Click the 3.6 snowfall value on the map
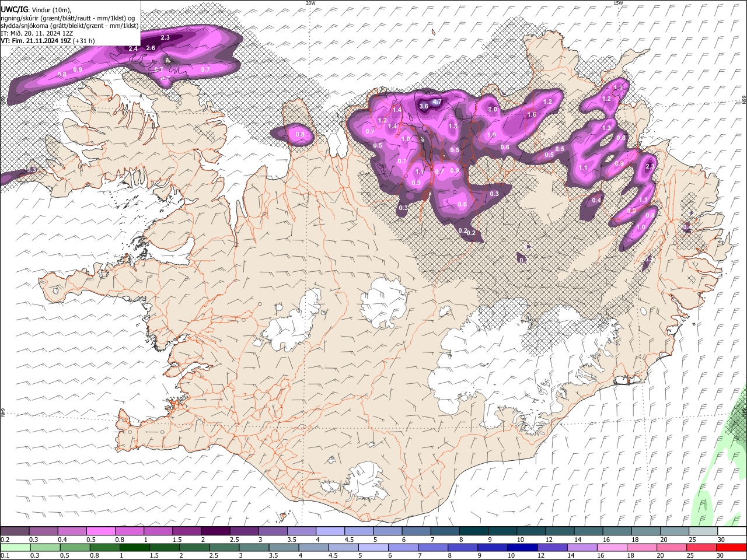Screen dimensions: 747x560 pos(424,106)
